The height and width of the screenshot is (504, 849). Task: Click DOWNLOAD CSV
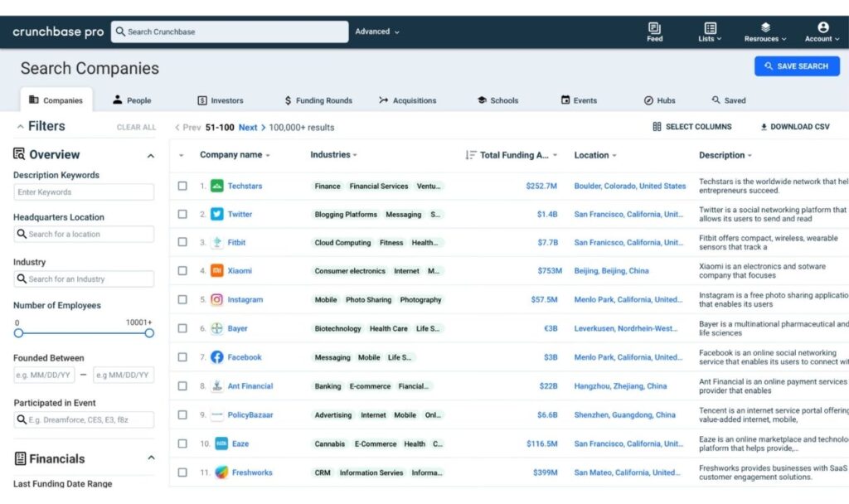coord(795,127)
